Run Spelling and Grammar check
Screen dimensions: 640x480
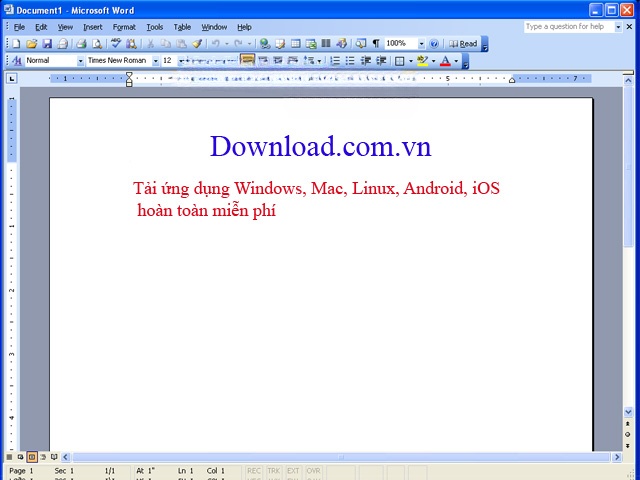[116, 44]
